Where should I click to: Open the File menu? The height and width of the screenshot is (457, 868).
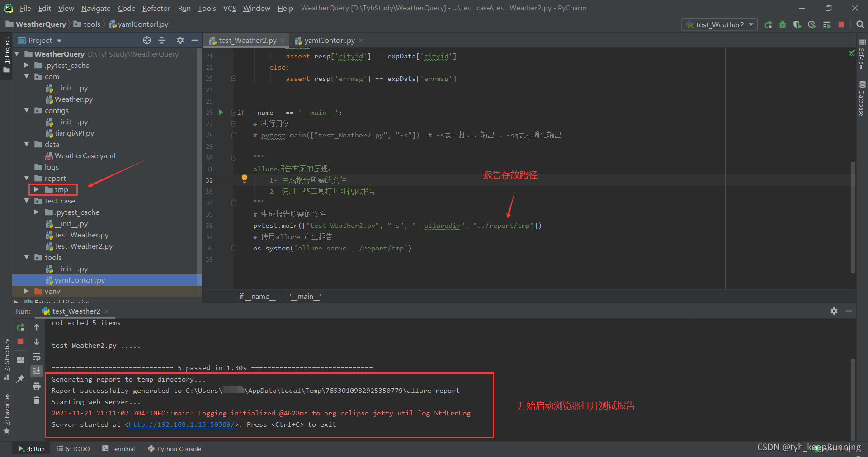[25, 8]
